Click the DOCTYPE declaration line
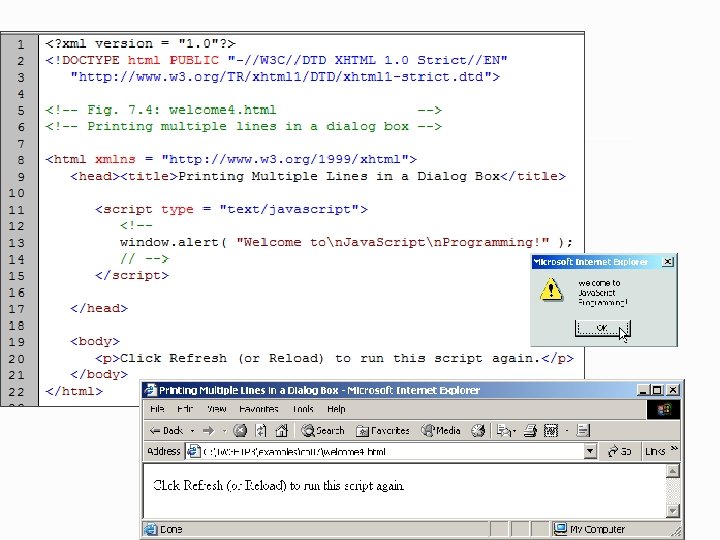 click(276, 60)
